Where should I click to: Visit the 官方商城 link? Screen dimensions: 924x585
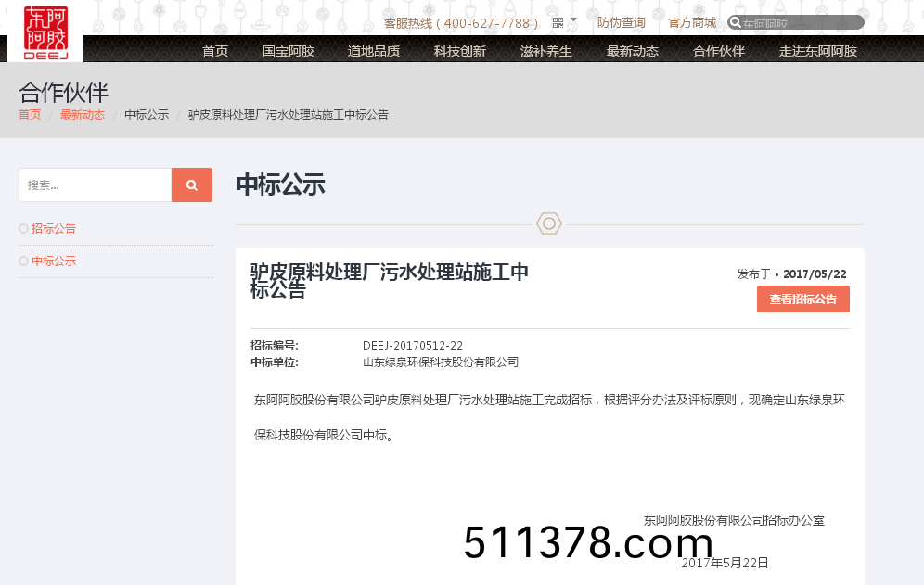691,22
